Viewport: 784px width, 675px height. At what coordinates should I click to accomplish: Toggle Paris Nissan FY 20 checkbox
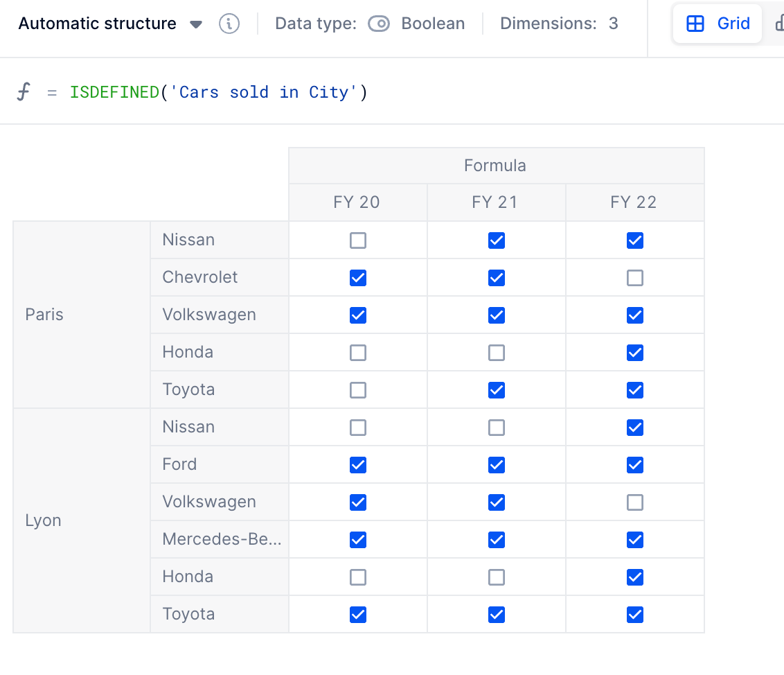[x=358, y=240]
